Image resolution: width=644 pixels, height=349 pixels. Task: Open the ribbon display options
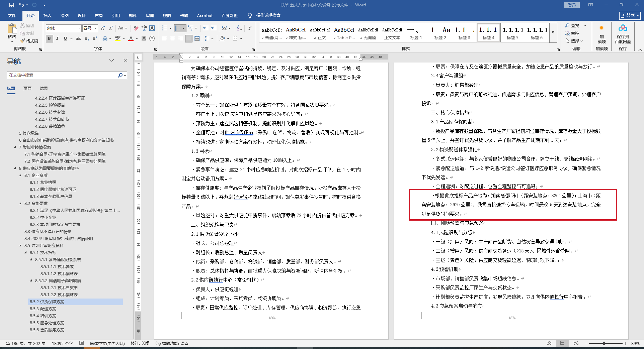coord(590,5)
